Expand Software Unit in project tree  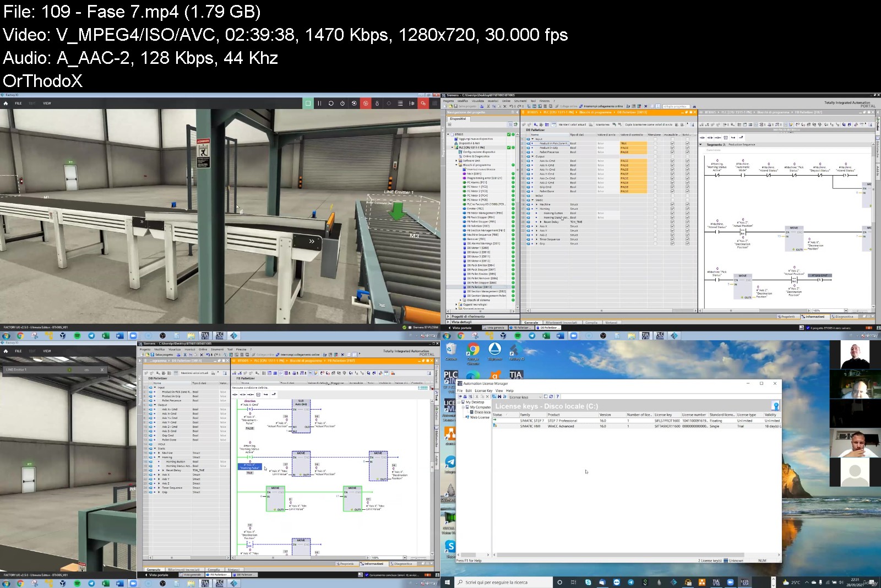(x=456, y=161)
